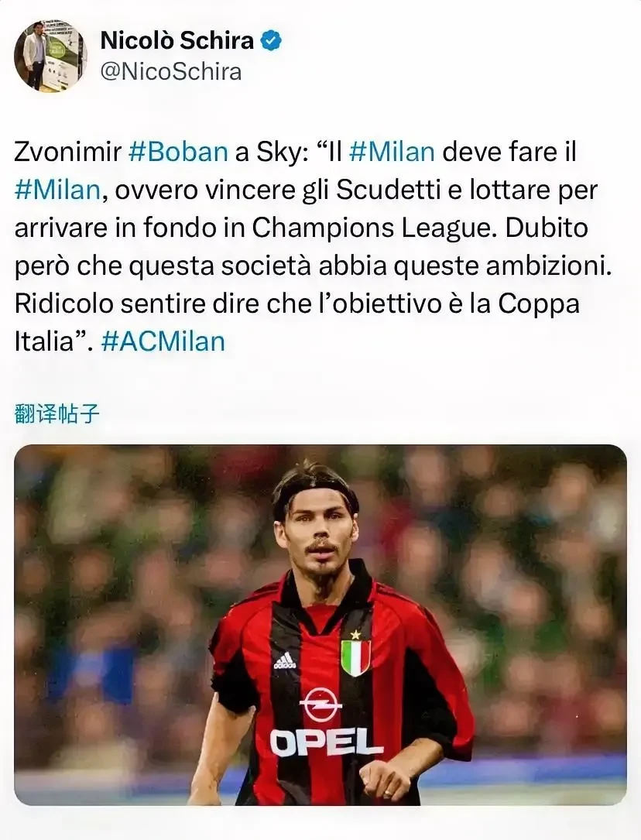Click the adidas logo on the jersey
This screenshot has width=641, height=840.
[x=285, y=660]
